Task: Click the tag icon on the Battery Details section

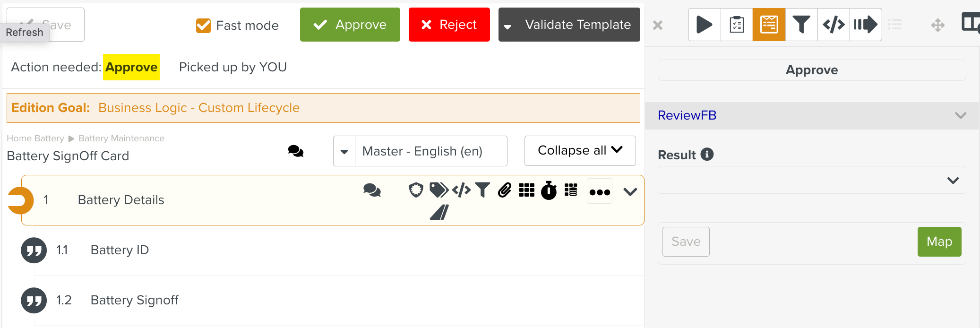Action: (438, 190)
